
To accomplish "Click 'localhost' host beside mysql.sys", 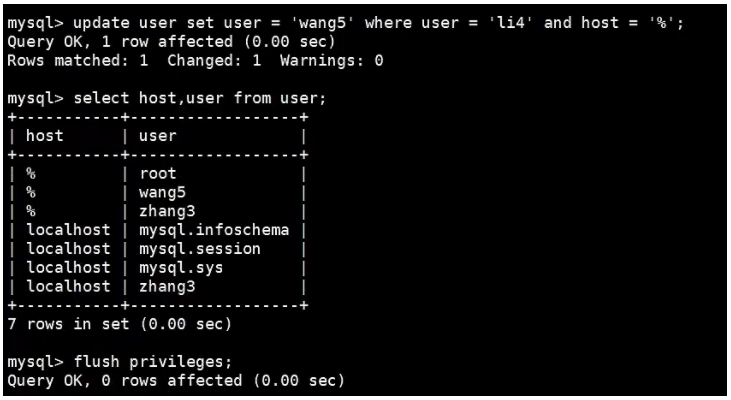I will 68,267.
